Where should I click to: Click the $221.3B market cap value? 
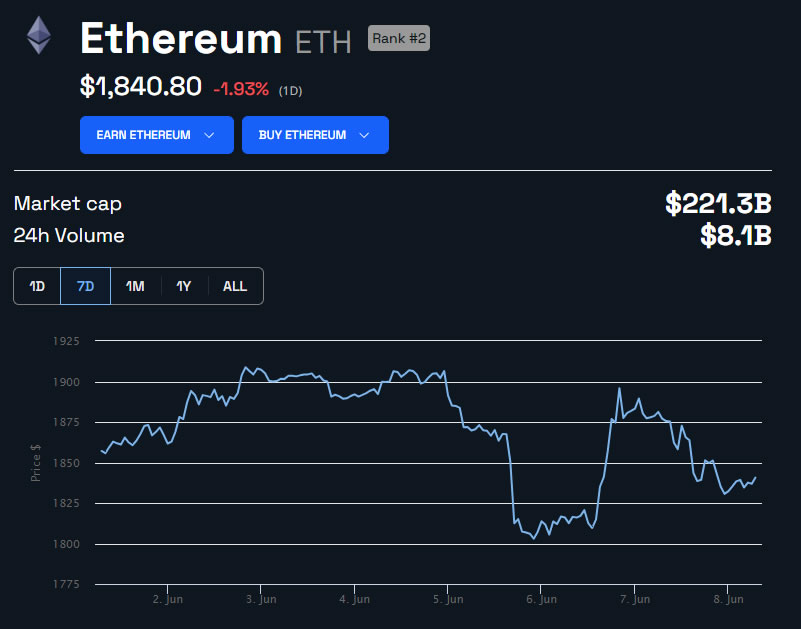[x=718, y=204]
